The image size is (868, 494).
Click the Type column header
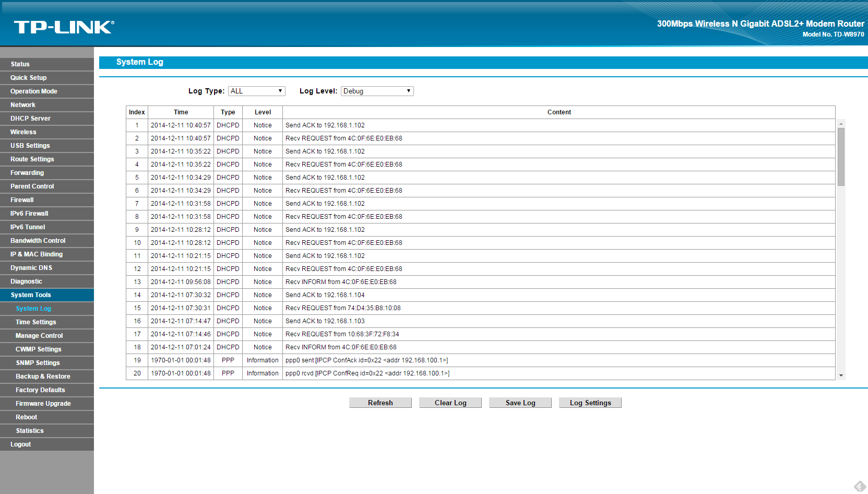point(228,112)
